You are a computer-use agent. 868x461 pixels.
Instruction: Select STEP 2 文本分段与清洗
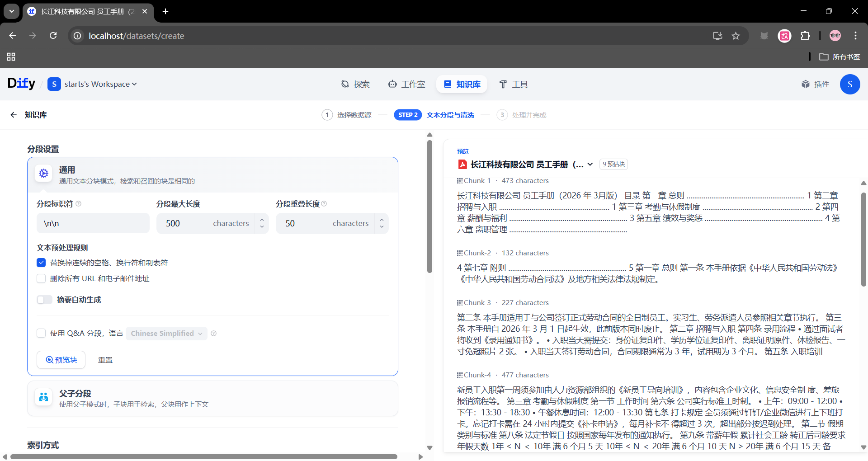(434, 115)
